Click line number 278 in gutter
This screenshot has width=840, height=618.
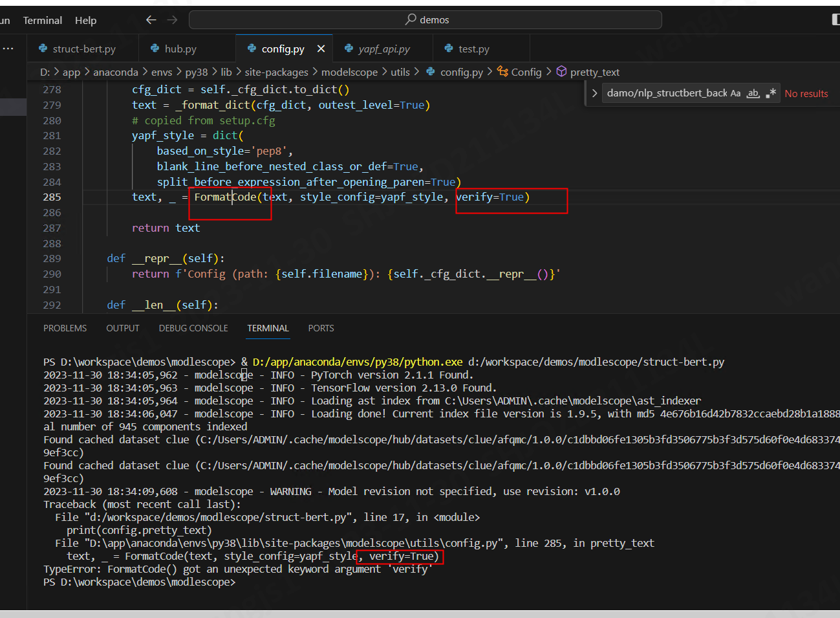click(x=52, y=90)
